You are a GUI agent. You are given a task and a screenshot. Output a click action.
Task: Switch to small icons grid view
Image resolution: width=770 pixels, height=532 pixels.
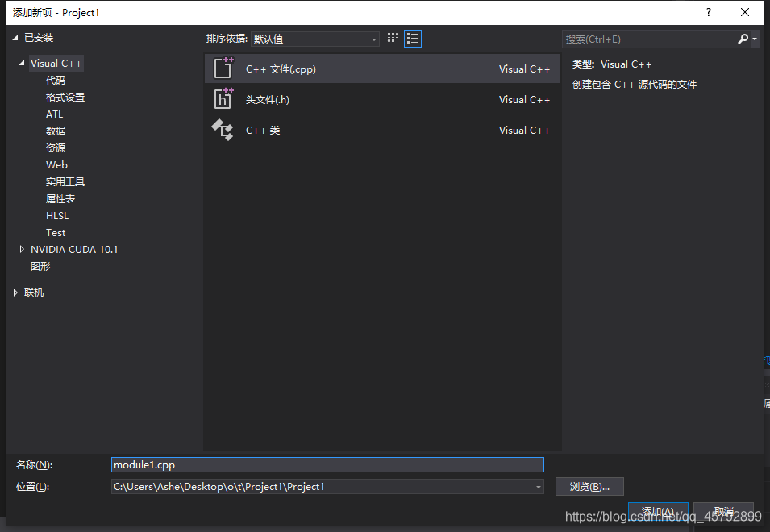pos(393,39)
